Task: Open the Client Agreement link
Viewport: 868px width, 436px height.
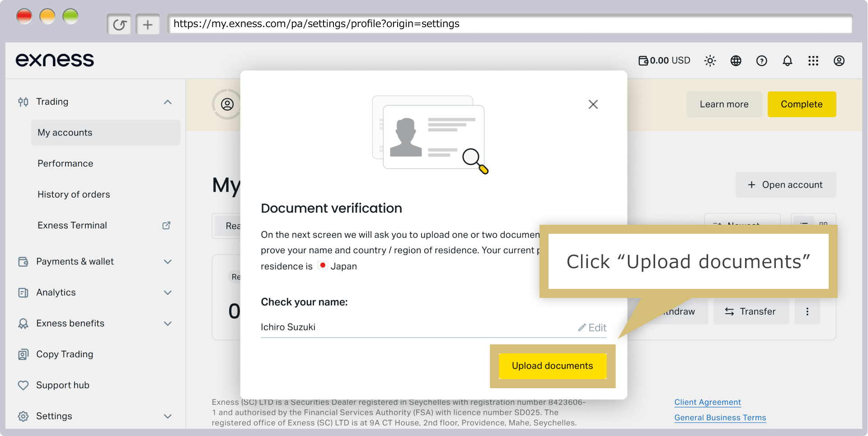Action: tap(707, 402)
